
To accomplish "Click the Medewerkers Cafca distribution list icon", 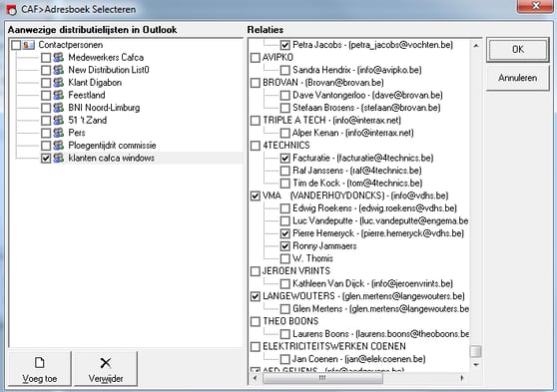I will click(x=59, y=58).
